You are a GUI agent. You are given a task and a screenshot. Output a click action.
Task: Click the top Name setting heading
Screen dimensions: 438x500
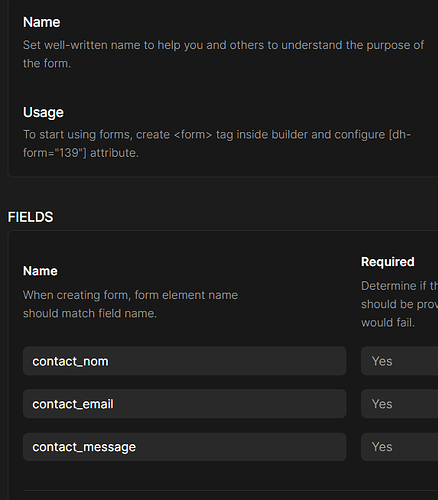point(42,22)
